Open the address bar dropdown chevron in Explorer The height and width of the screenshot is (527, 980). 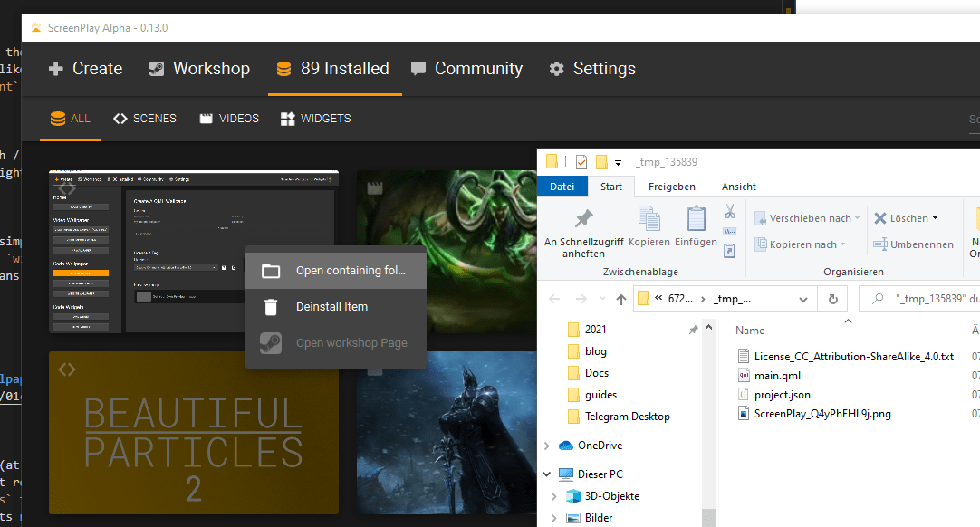(803, 299)
